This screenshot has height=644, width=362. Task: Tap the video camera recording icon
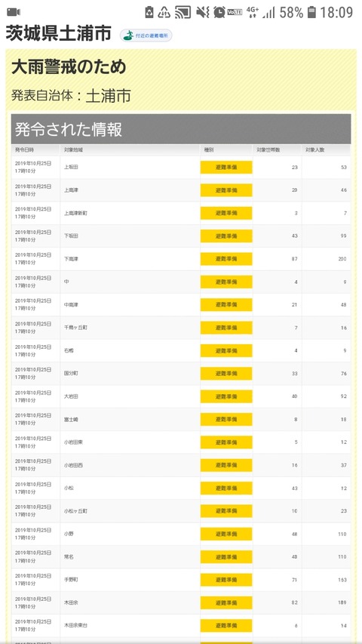pyautogui.click(x=14, y=12)
